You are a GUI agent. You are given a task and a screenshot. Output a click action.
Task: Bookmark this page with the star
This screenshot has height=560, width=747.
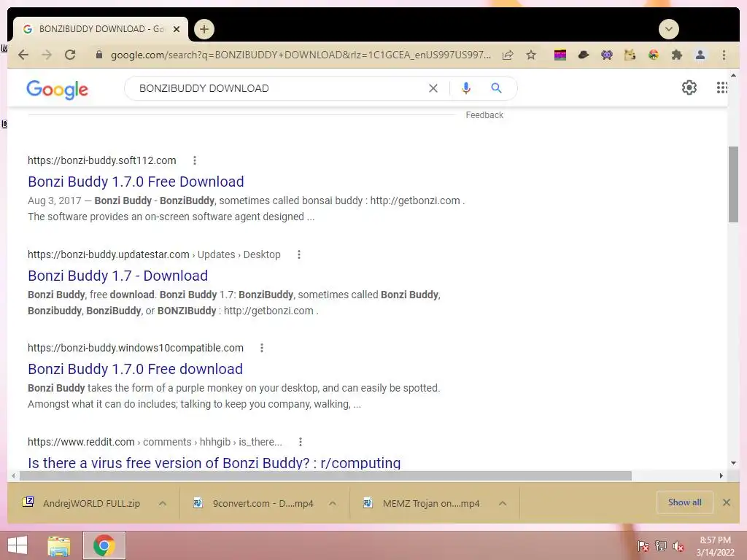[x=531, y=55]
